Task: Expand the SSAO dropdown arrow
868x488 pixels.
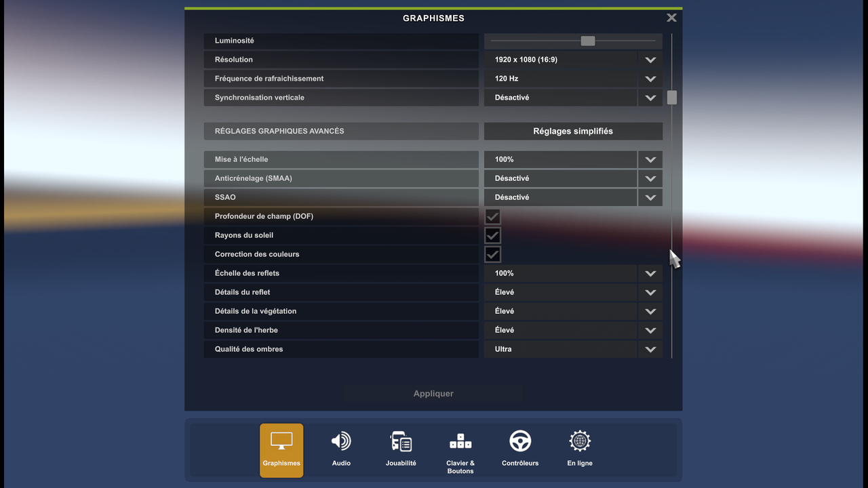Action: (650, 197)
